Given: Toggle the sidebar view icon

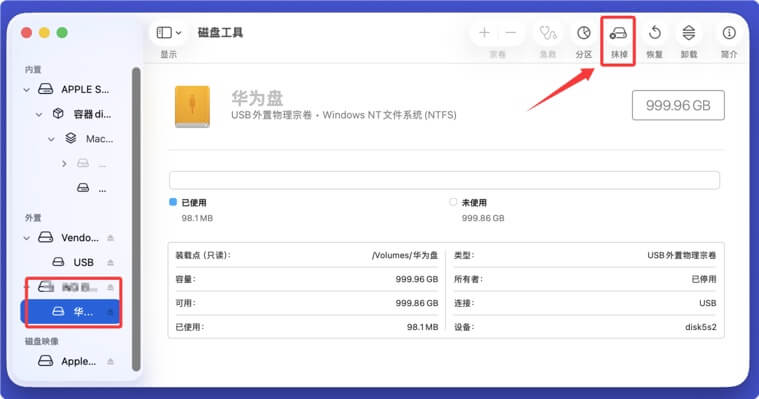Looking at the screenshot, I should (x=164, y=32).
